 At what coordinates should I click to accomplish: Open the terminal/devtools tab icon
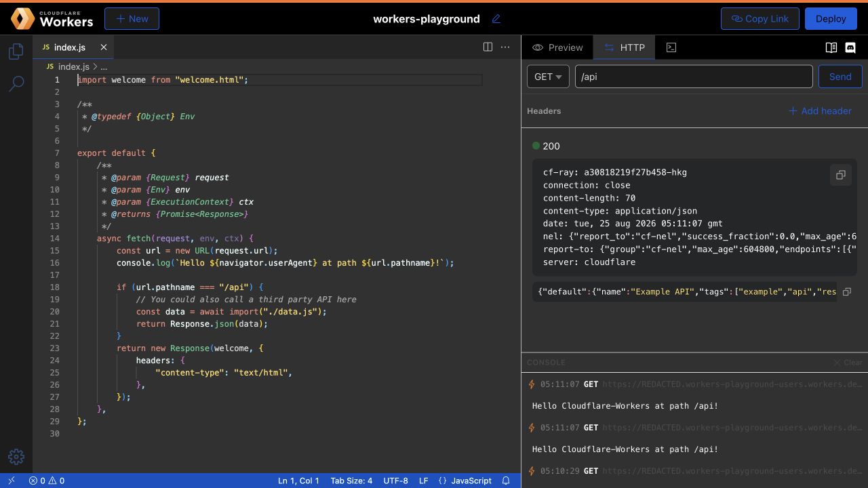point(671,47)
